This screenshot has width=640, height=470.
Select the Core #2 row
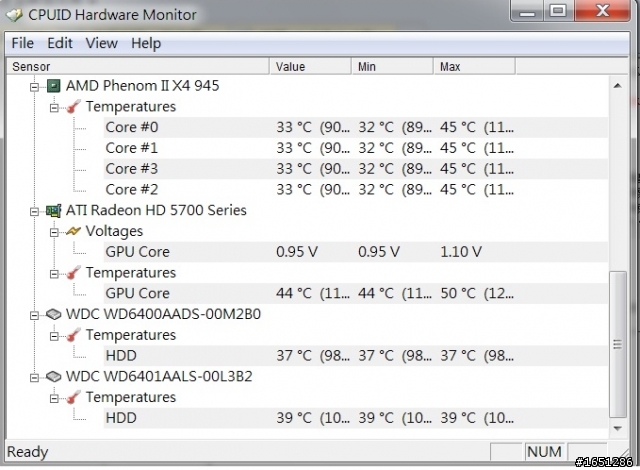pos(356,190)
